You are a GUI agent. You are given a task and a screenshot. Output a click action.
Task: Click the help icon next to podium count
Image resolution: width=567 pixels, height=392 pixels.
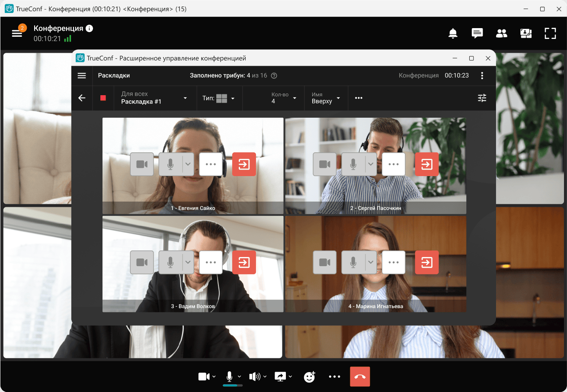click(x=274, y=76)
